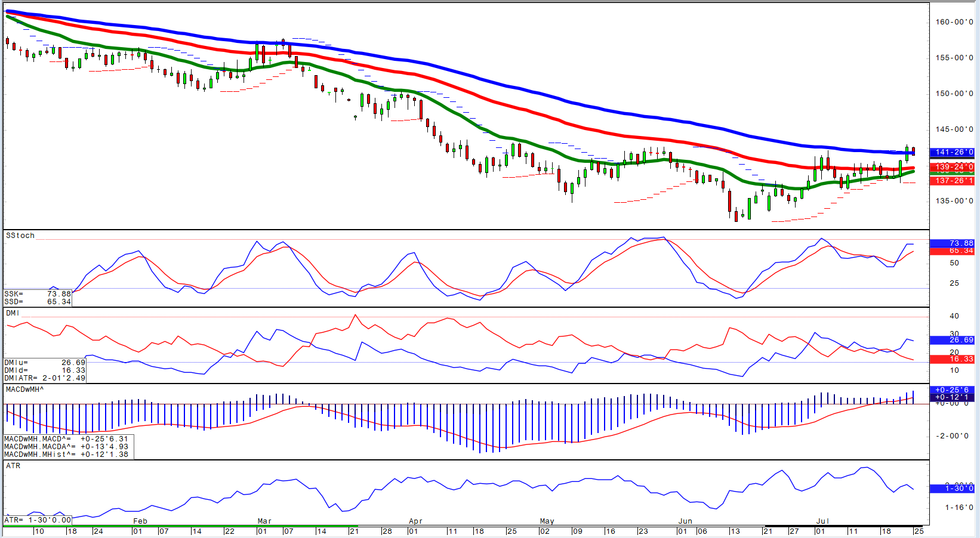
Task: Click the 1-16'0 ATR axis label
Action: point(959,508)
